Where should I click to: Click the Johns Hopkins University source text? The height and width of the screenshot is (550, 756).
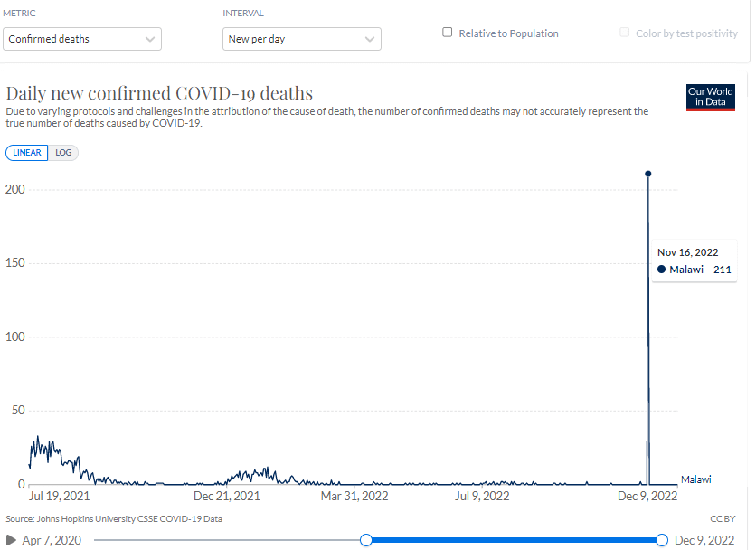(x=114, y=519)
